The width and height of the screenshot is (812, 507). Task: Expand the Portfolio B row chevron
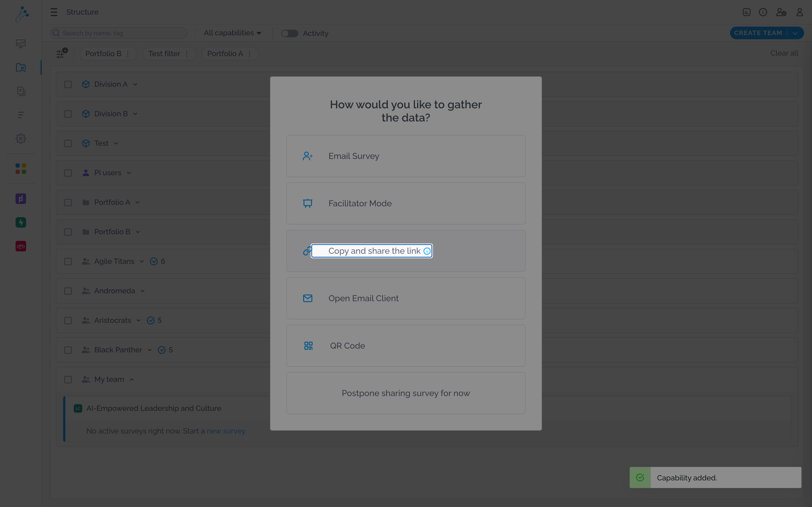(x=138, y=232)
